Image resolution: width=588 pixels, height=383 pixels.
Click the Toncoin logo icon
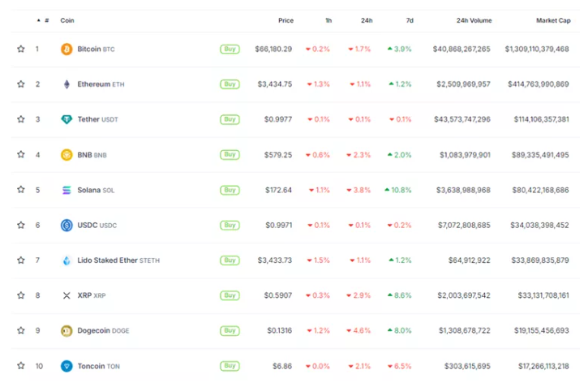tap(67, 366)
